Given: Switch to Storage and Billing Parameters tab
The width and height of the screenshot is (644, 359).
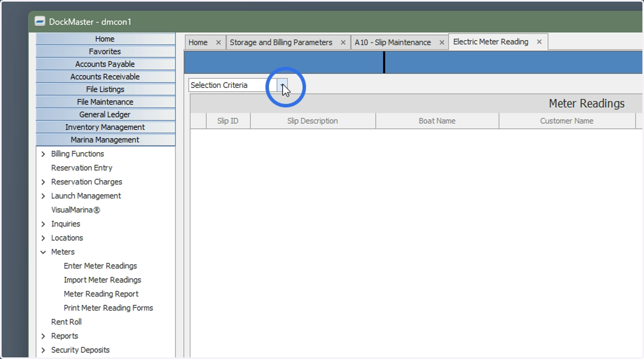Looking at the screenshot, I should pyautogui.click(x=281, y=42).
